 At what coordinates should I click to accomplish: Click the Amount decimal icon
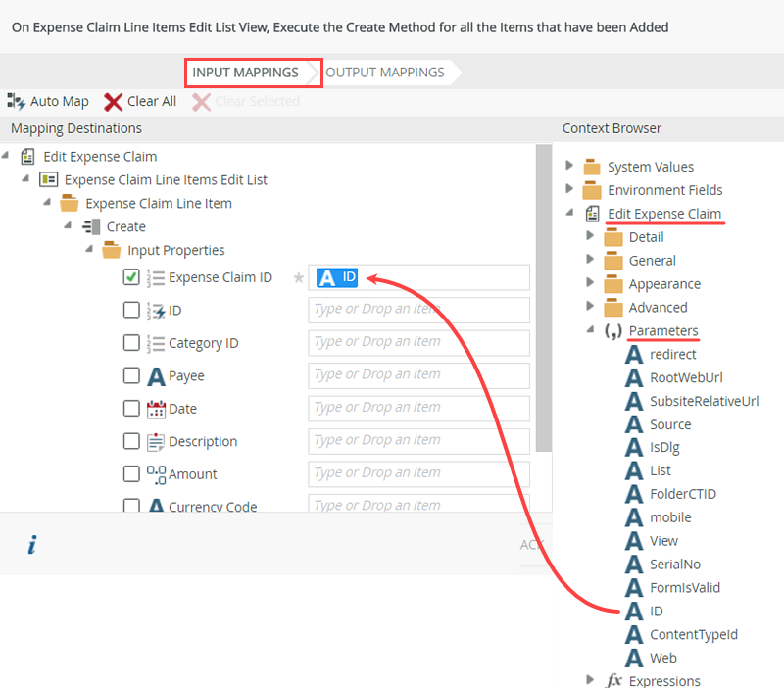tap(156, 474)
